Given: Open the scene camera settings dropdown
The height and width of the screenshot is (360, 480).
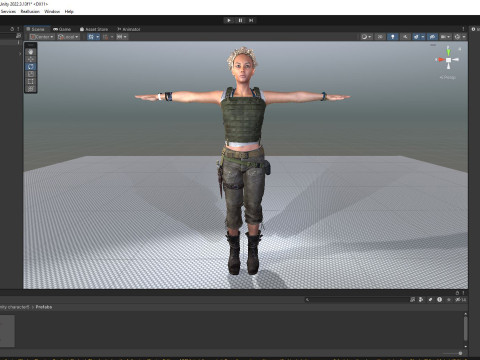Looking at the screenshot, I should [x=445, y=37].
